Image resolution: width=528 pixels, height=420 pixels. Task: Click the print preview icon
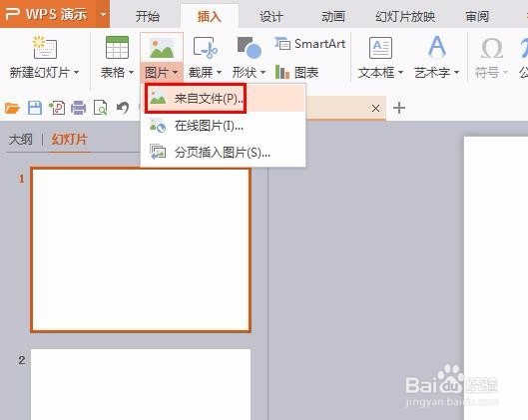[x=101, y=108]
